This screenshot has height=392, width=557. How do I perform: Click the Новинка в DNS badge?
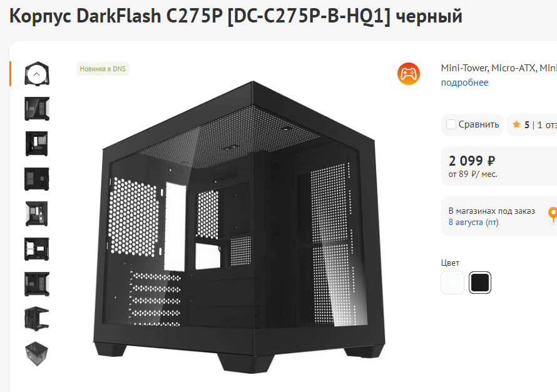point(103,69)
